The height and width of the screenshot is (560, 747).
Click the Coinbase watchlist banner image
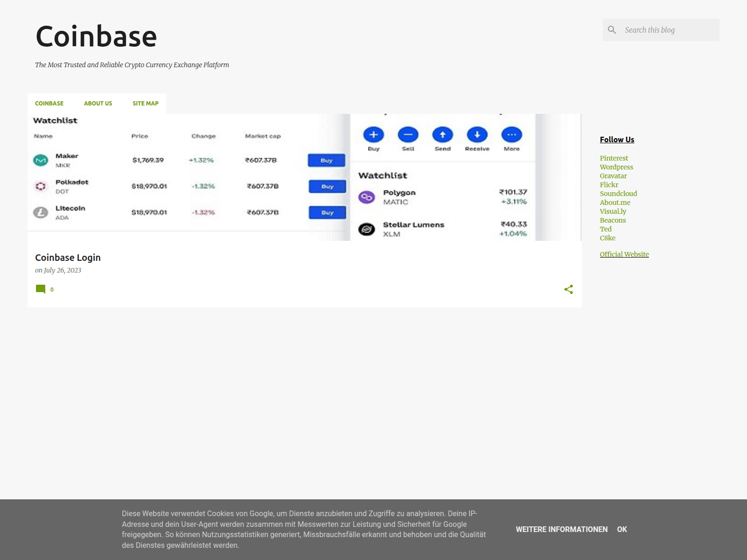(304, 177)
